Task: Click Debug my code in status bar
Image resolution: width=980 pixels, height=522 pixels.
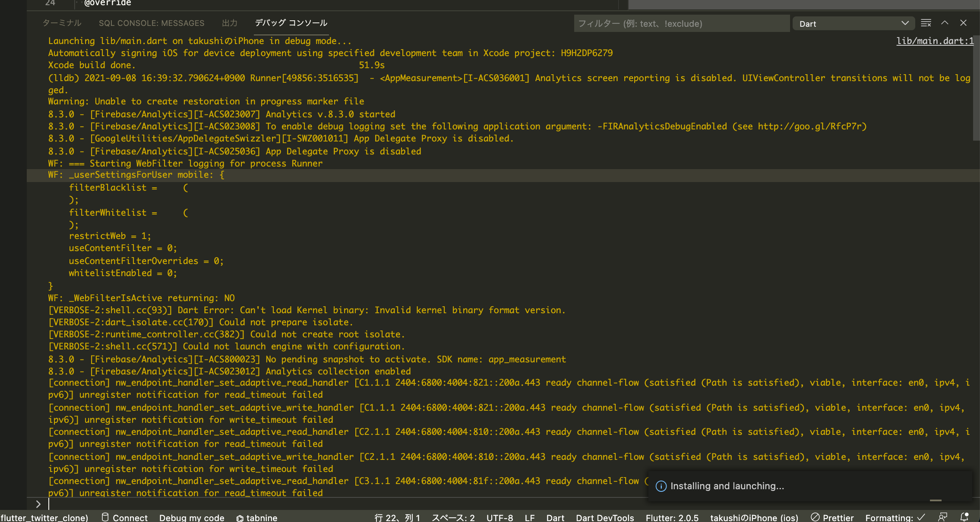Action: 192,517
